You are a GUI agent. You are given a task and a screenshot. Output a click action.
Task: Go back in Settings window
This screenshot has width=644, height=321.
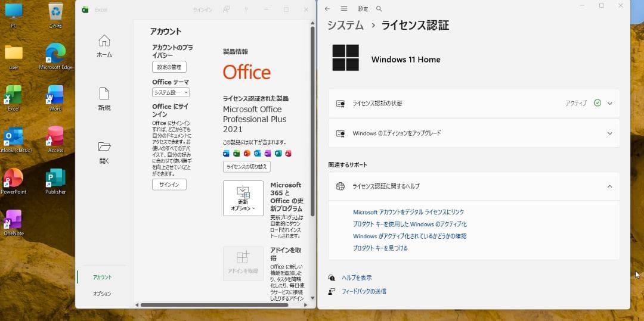click(327, 8)
